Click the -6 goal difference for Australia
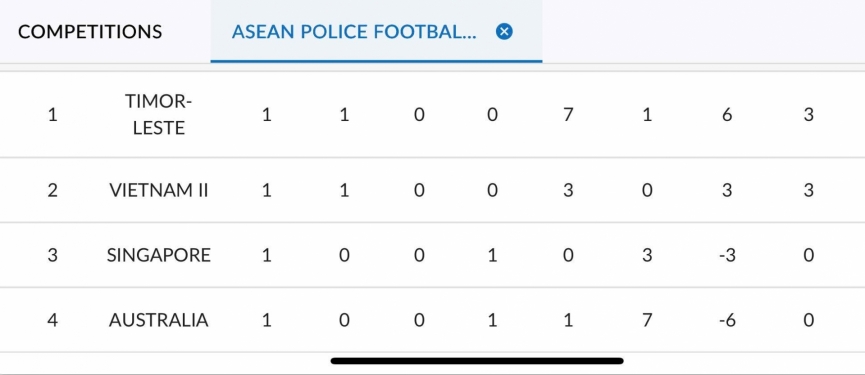Image resolution: width=865 pixels, height=375 pixels. click(x=727, y=320)
